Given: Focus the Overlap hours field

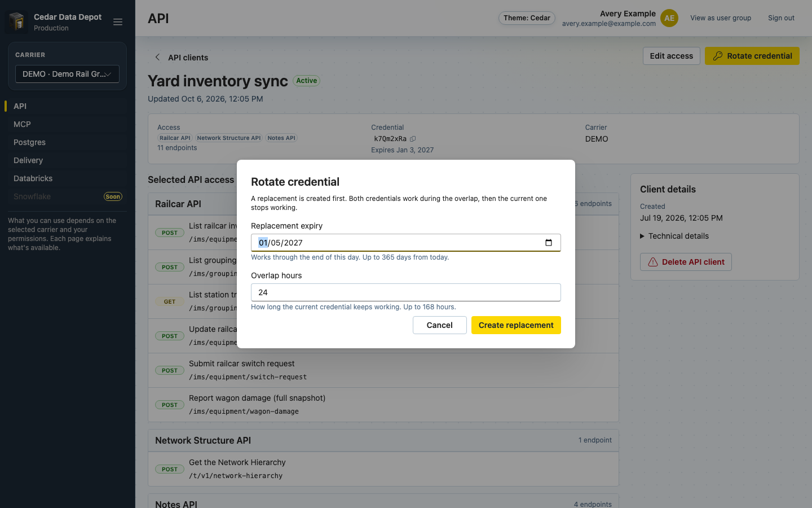Looking at the screenshot, I should click(406, 292).
